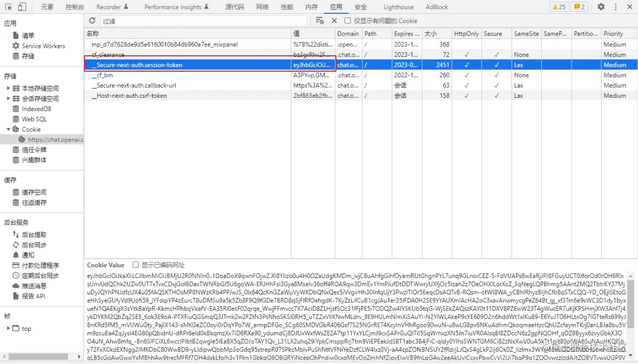
Task: Refresh the cookie list with reload icon
Action: click(x=92, y=21)
